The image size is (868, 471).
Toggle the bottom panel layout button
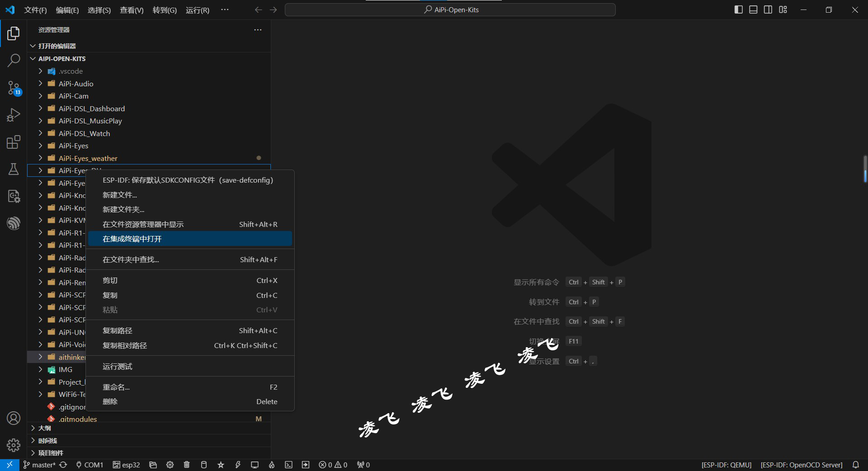[753, 9]
